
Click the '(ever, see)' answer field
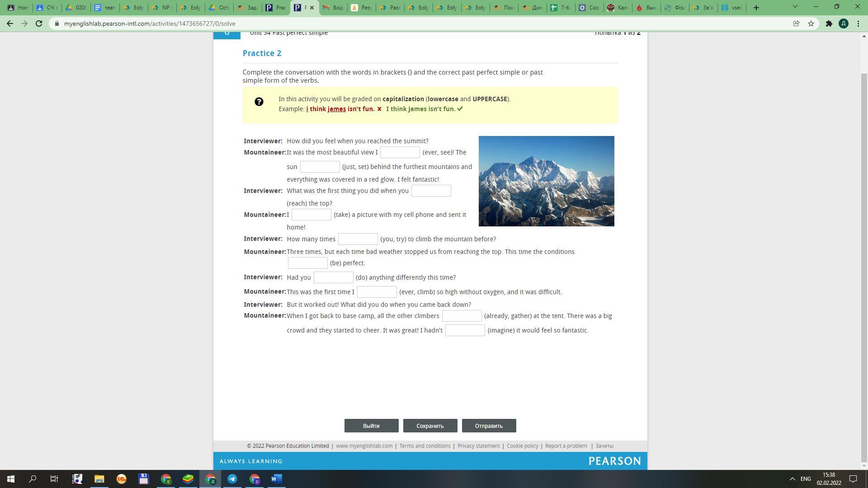(400, 152)
